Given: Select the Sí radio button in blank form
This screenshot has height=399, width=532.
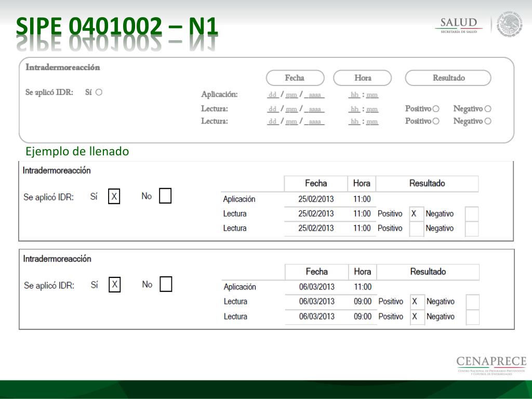Looking at the screenshot, I should click(99, 92).
